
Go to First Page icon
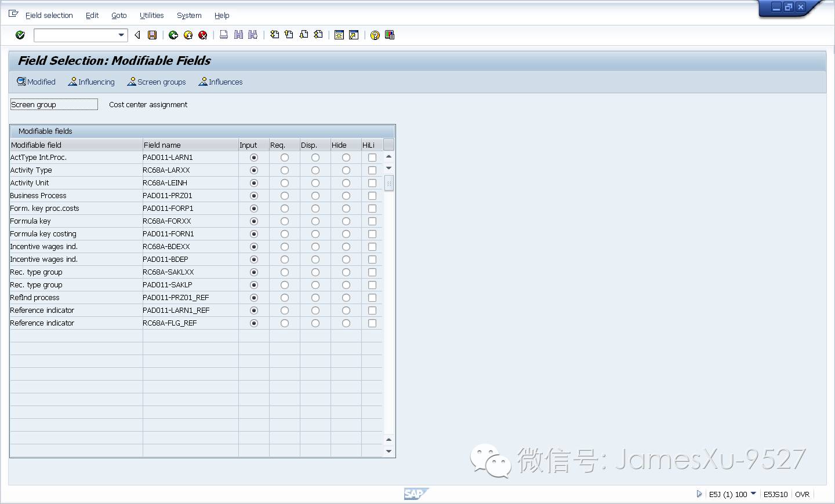[275, 35]
